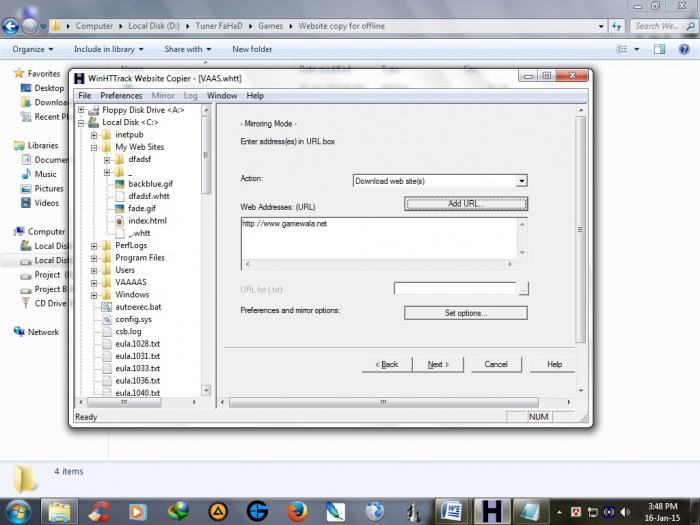
Task: Open the Action dropdown list
Action: tap(521, 181)
